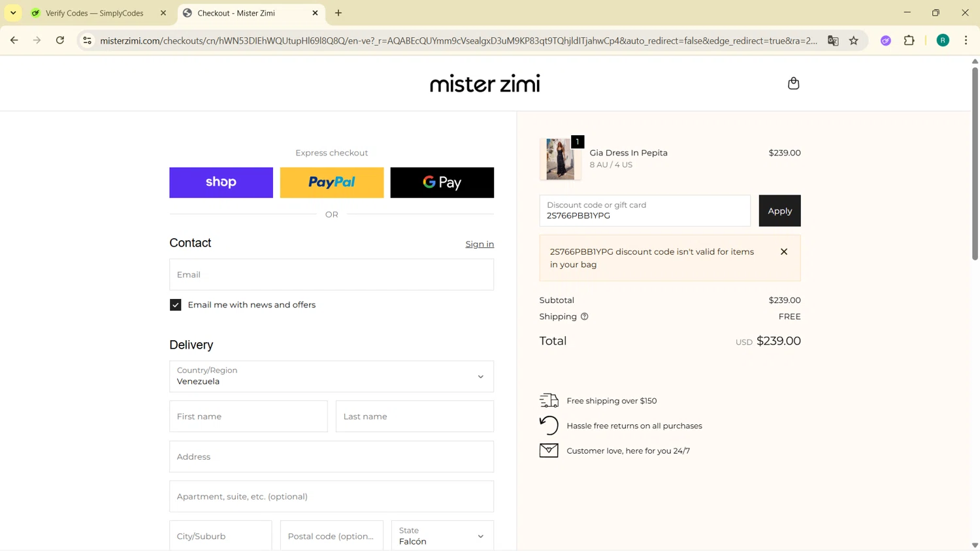Close the Checkout Mister Zimi tab

pyautogui.click(x=315, y=13)
